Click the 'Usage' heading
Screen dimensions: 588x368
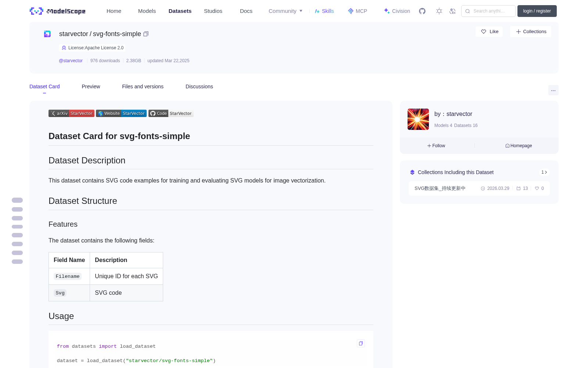point(61,316)
